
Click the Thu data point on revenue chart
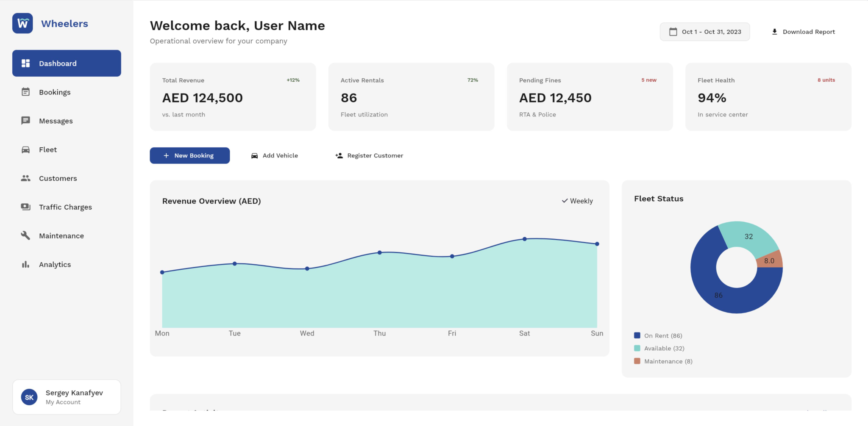pyautogui.click(x=380, y=252)
